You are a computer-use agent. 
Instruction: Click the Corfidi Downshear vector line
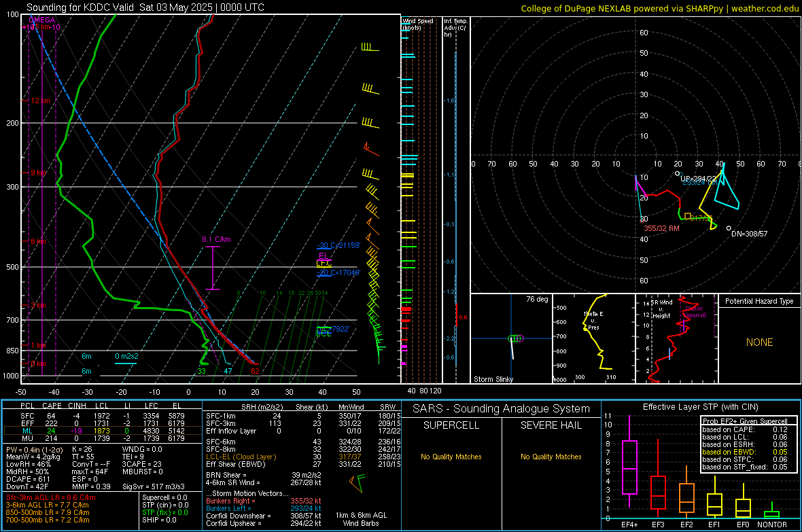coord(264,516)
